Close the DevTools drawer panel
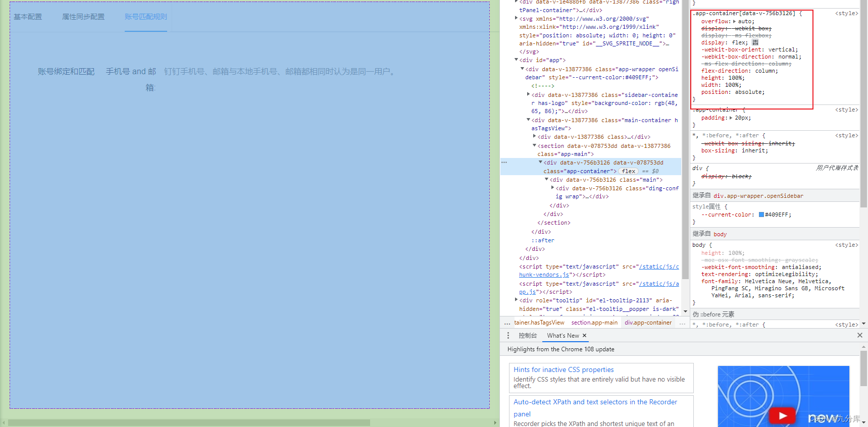This screenshot has width=868, height=427. point(860,335)
